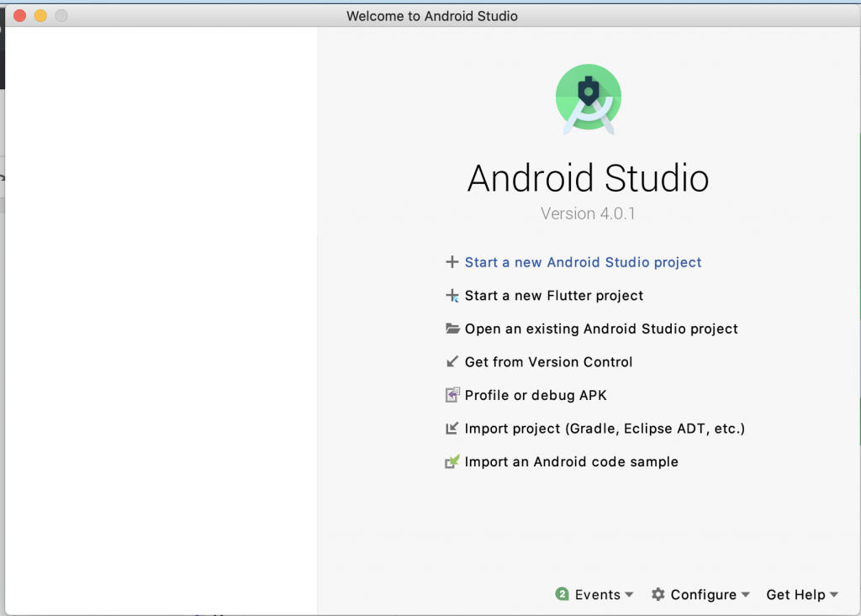Click the Events notification badge
This screenshot has height=616, width=861.
click(x=562, y=594)
